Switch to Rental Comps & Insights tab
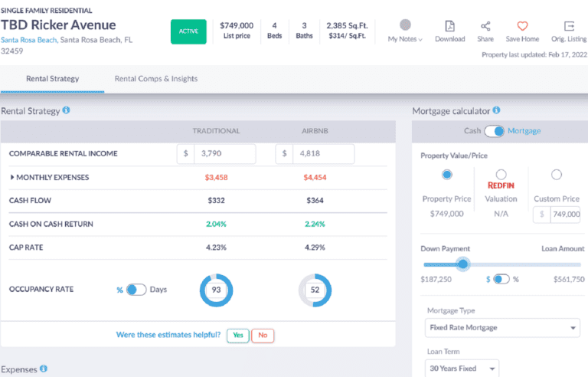Image resolution: width=588 pixels, height=377 pixels. pos(156,79)
